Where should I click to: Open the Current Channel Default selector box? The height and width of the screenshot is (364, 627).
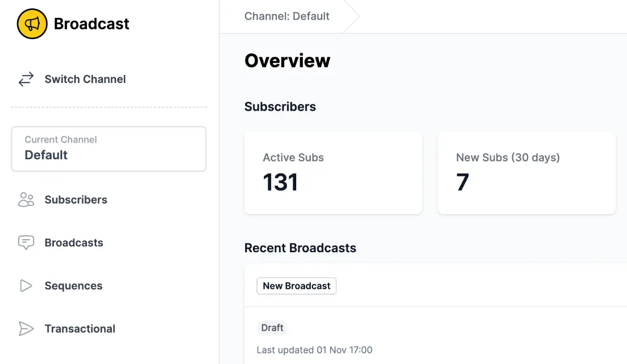(109, 149)
